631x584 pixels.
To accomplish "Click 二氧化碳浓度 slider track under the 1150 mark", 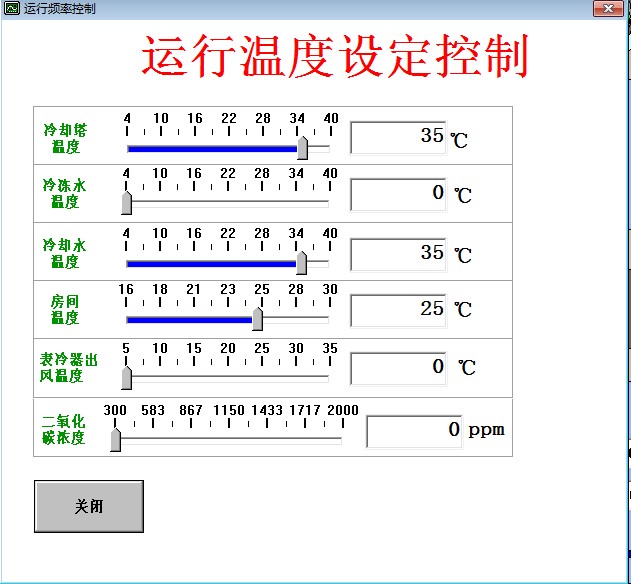I will point(229,438).
